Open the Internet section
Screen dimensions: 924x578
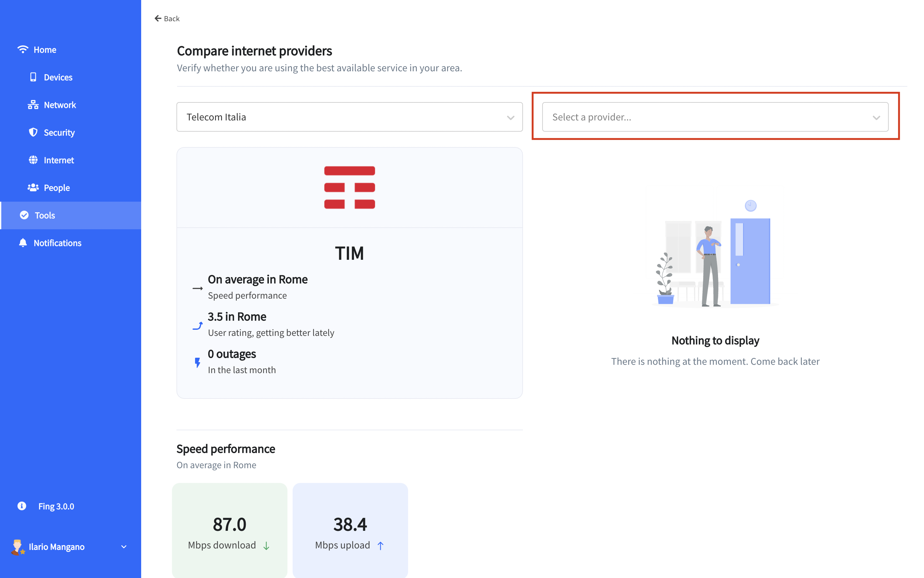coord(71,160)
